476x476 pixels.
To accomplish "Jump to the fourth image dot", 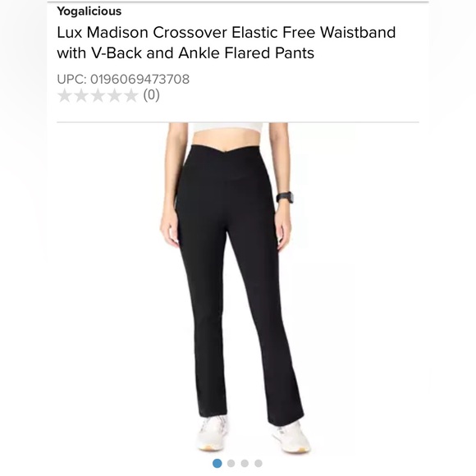I will click(259, 463).
